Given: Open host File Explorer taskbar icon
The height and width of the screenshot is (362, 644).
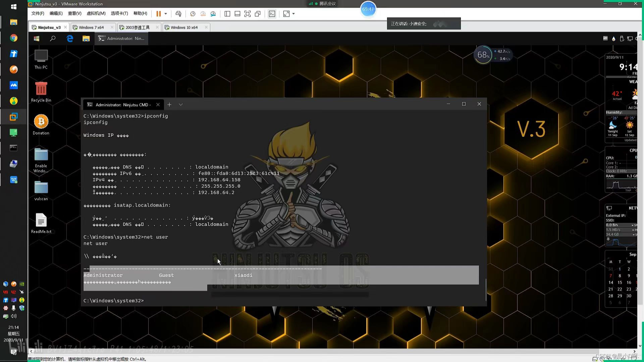Looking at the screenshot, I should coord(14,22).
